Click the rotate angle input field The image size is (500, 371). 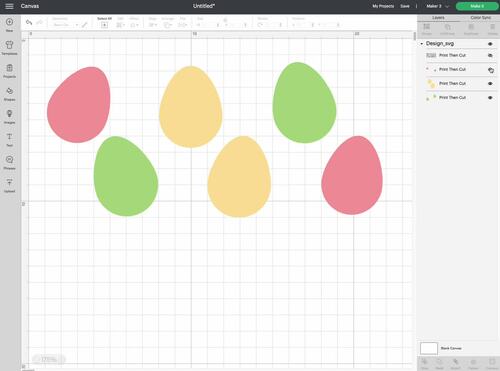[x=273, y=25]
